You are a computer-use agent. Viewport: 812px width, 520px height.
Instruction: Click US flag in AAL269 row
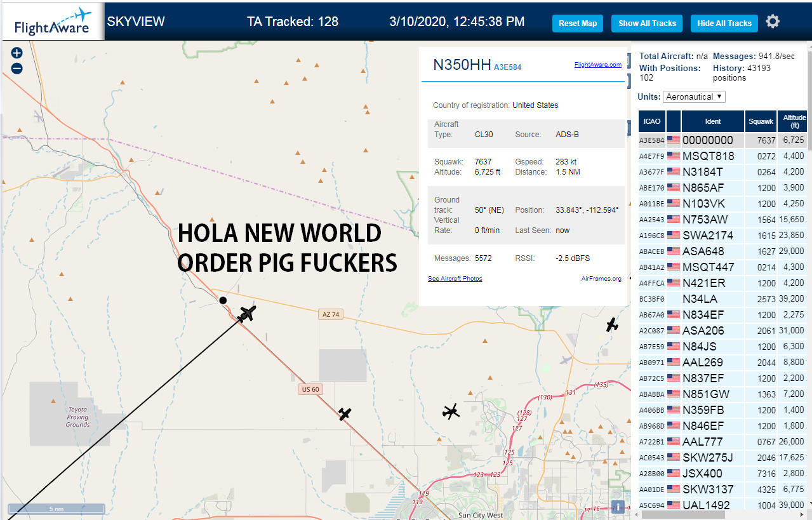tap(673, 363)
